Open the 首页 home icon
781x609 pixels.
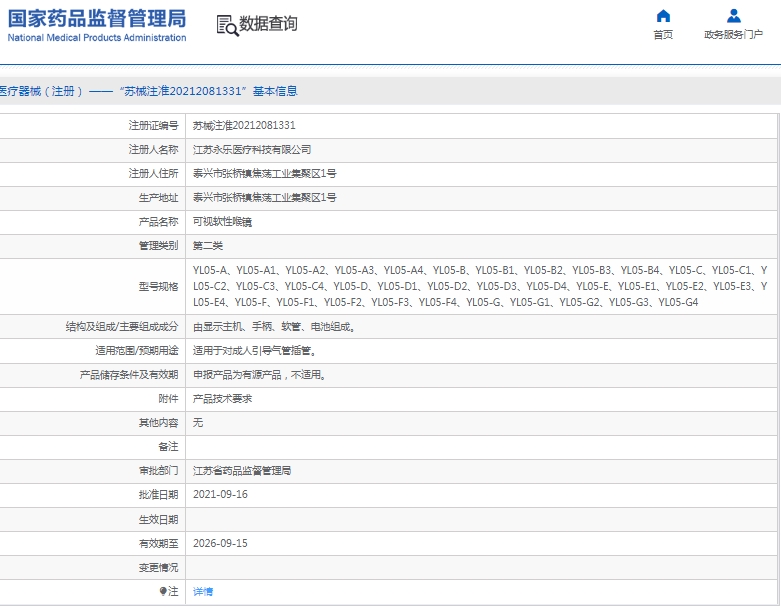coord(663,16)
